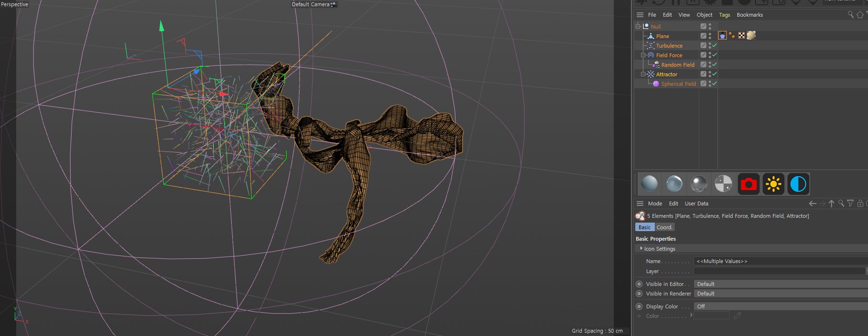The image size is (868, 336).
Task: Click the Default Camera label in the viewport
Action: click(x=310, y=4)
